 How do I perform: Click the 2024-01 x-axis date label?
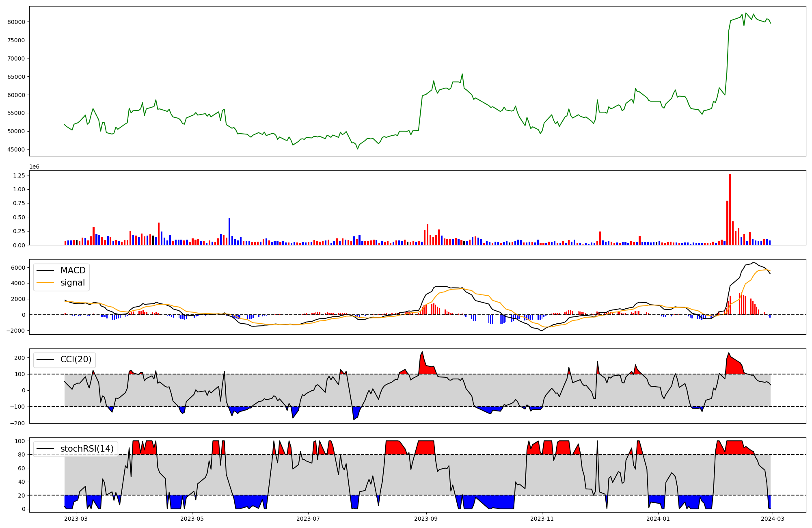(658, 519)
